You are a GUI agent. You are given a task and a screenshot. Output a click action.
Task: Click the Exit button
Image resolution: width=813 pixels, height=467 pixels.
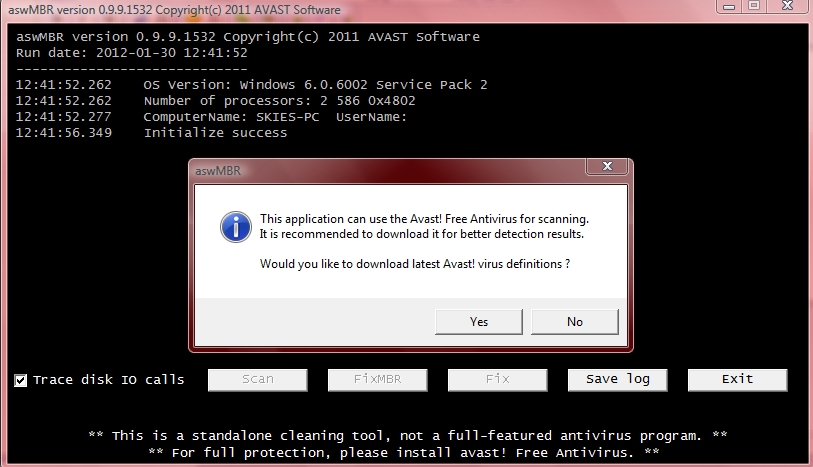pos(737,380)
